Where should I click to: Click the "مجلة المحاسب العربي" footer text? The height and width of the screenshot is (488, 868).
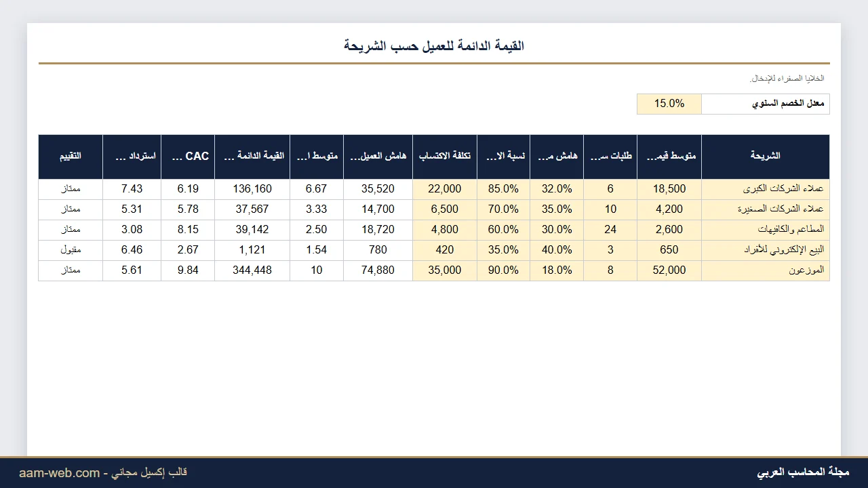[803, 472]
